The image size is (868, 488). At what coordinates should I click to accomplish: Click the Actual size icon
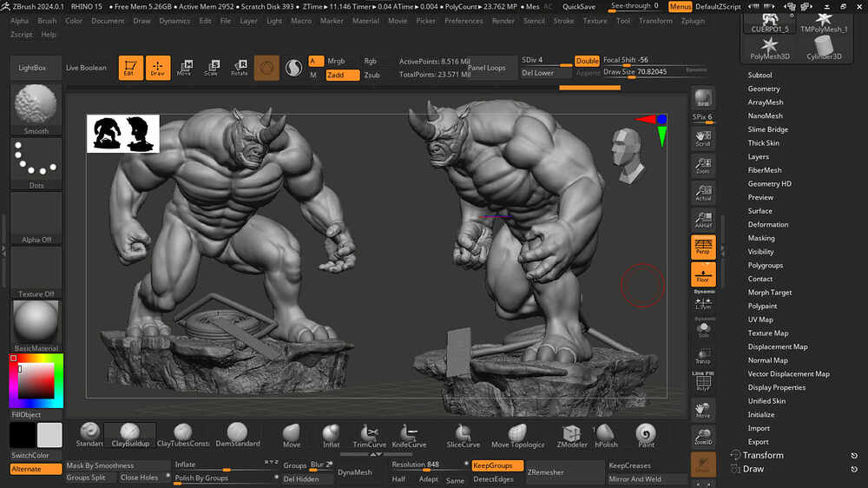coord(703,193)
